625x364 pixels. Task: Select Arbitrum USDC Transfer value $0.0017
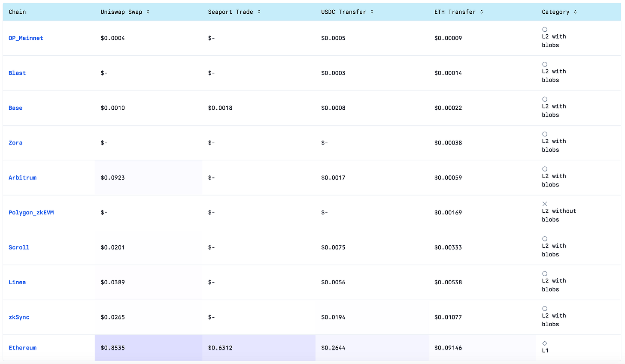(333, 177)
